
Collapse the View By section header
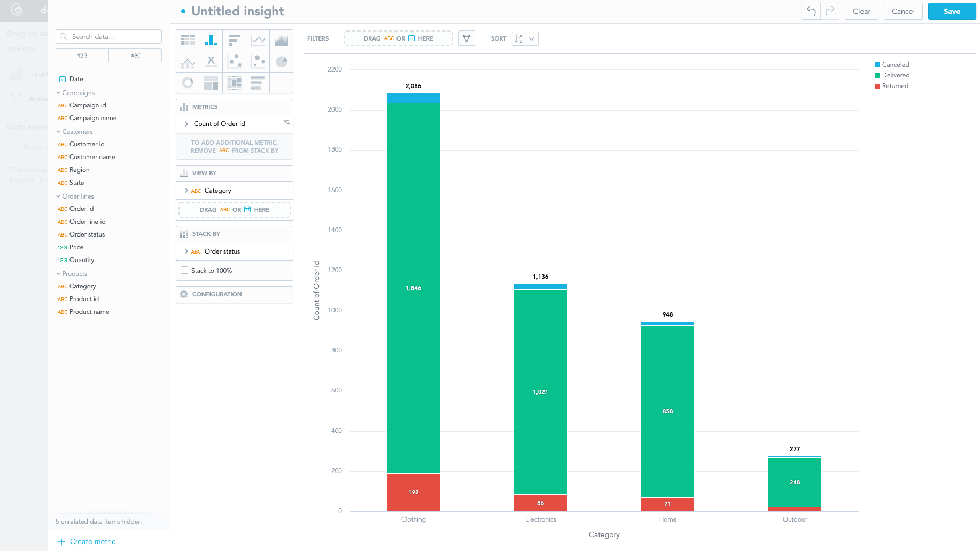tap(235, 173)
